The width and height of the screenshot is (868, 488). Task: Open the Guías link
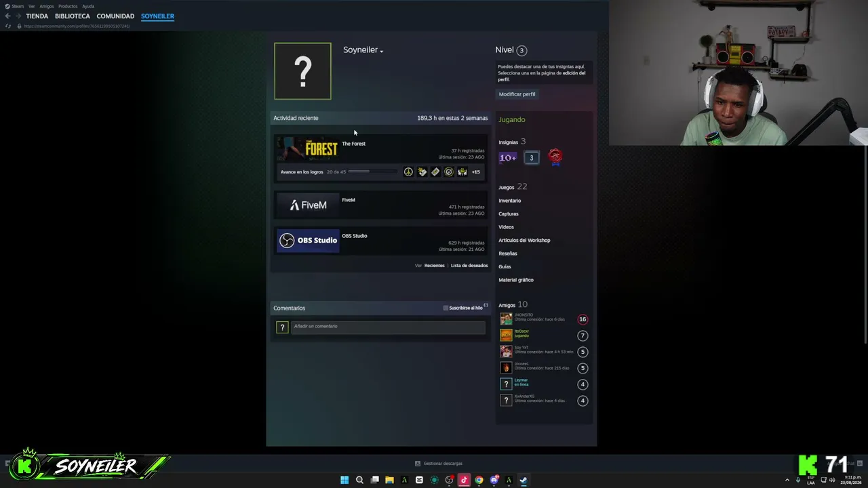tap(505, 266)
